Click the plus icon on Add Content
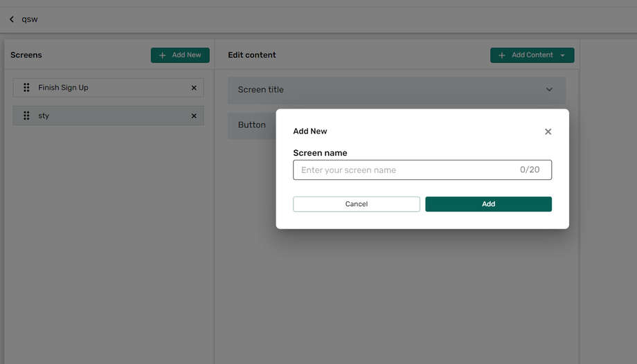637x364 pixels. point(502,55)
